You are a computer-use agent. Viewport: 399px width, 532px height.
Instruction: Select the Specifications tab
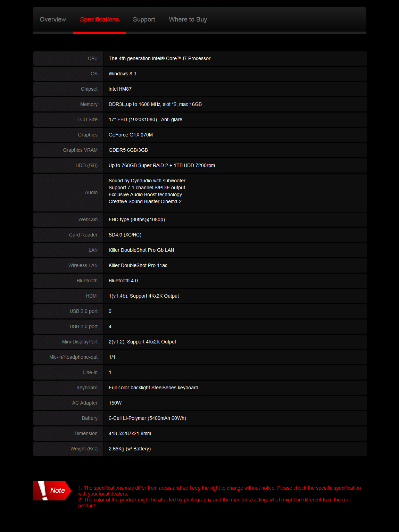pos(99,19)
